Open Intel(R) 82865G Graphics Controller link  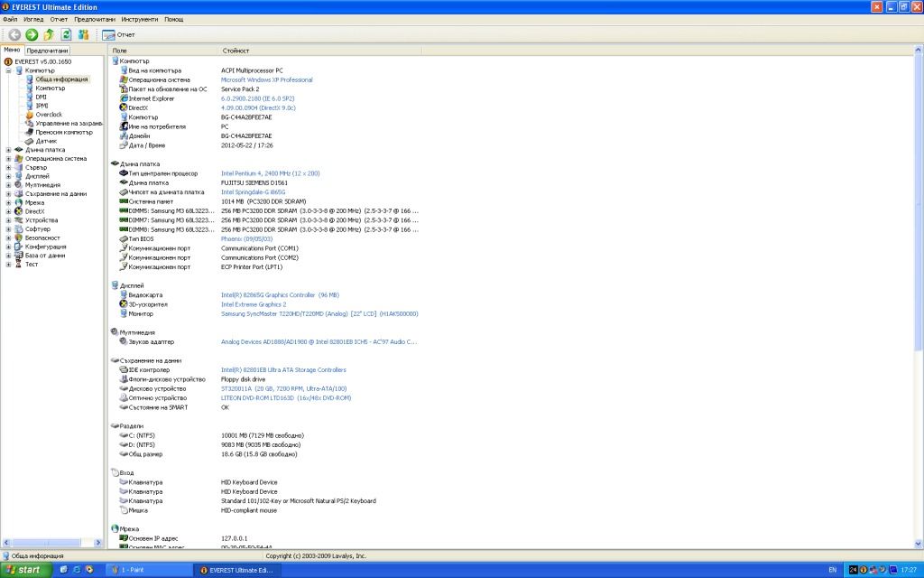coord(280,295)
